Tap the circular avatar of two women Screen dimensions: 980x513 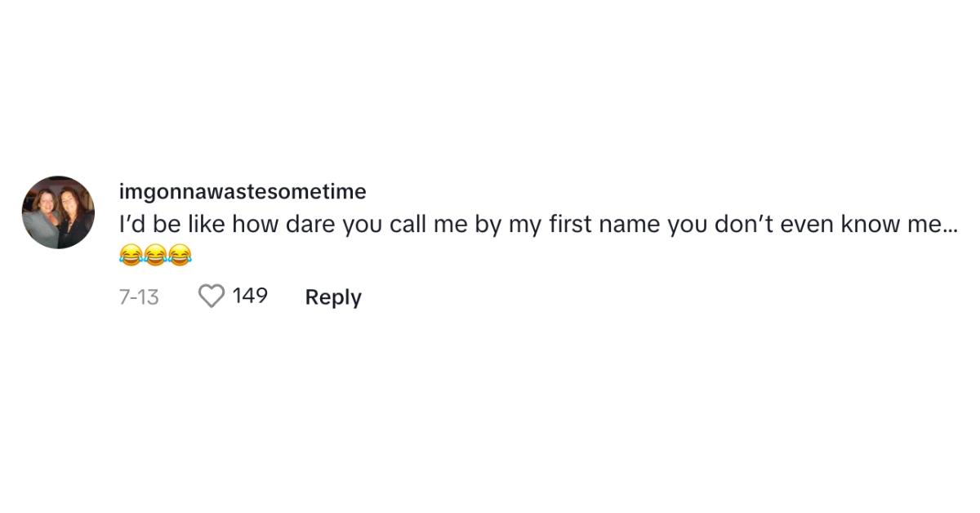(58, 212)
